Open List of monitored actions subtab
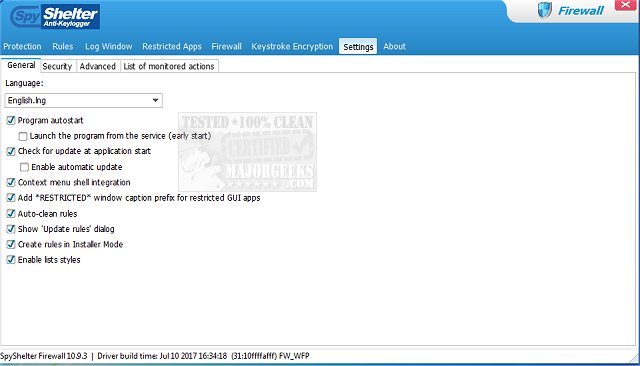The height and width of the screenshot is (366, 640). 169,66
